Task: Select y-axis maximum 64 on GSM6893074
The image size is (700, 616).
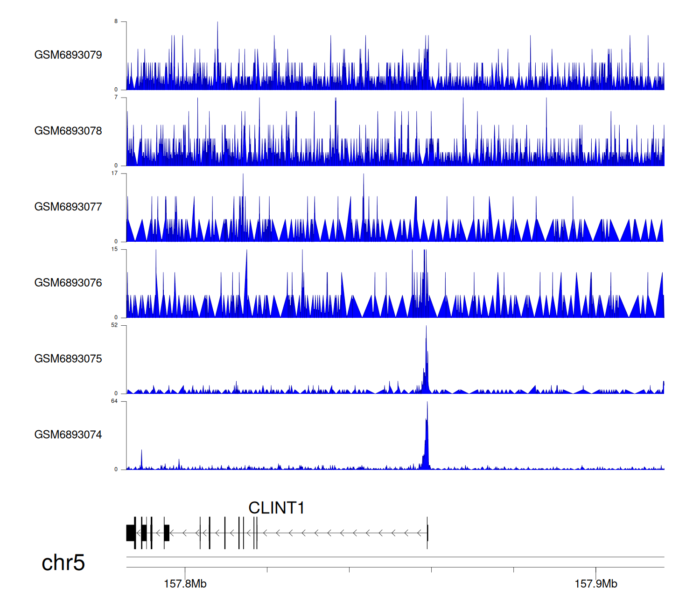Action: (x=114, y=401)
